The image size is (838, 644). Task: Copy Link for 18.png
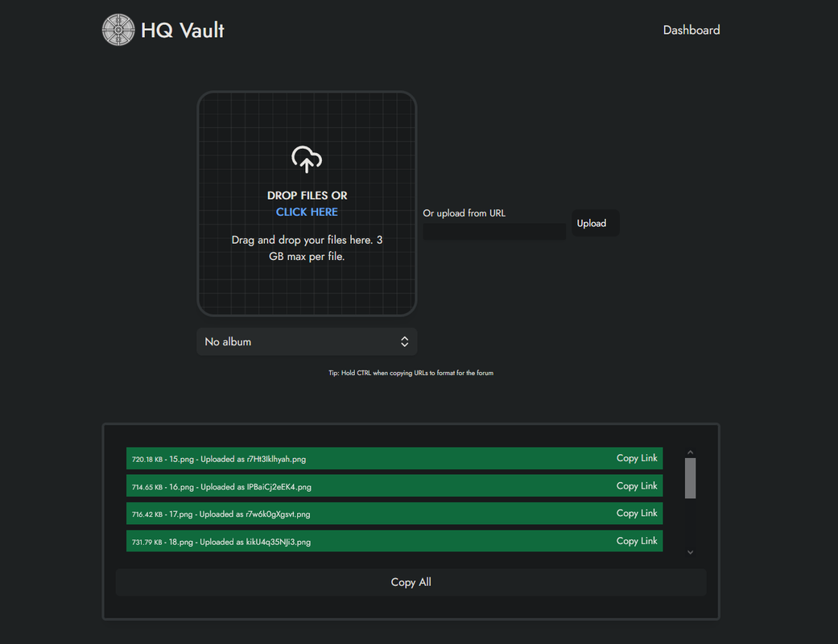[637, 541]
